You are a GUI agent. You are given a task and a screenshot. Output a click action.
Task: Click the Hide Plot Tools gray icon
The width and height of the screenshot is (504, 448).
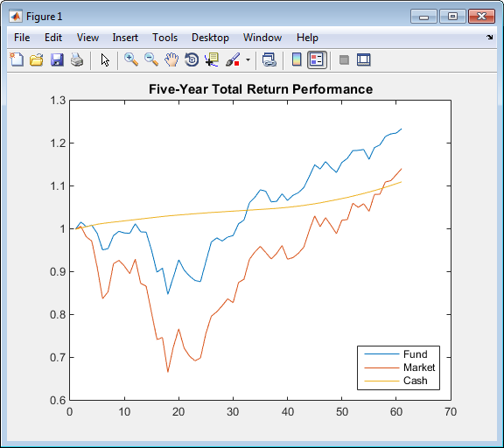point(344,59)
